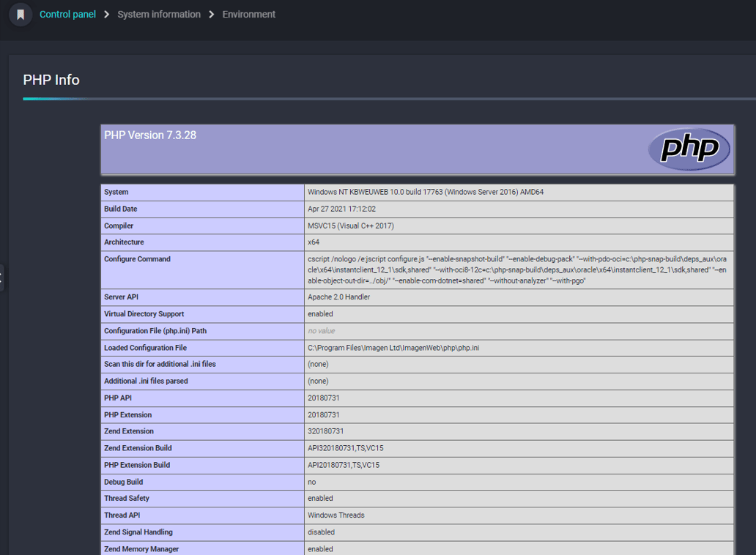This screenshot has height=555, width=756.
Task: Click the Zend Extension Build label
Action: tap(138, 448)
